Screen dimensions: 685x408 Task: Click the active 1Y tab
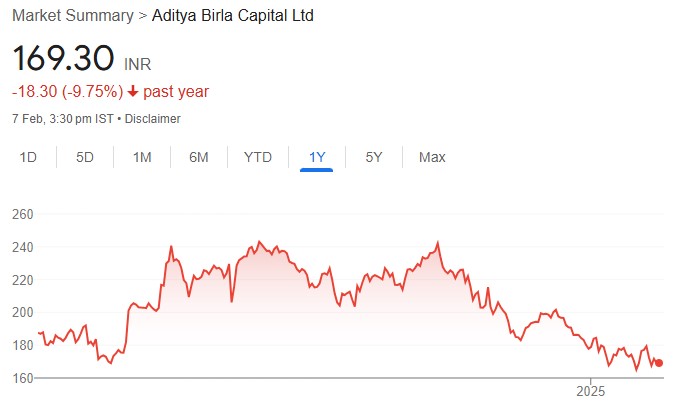[x=317, y=157]
